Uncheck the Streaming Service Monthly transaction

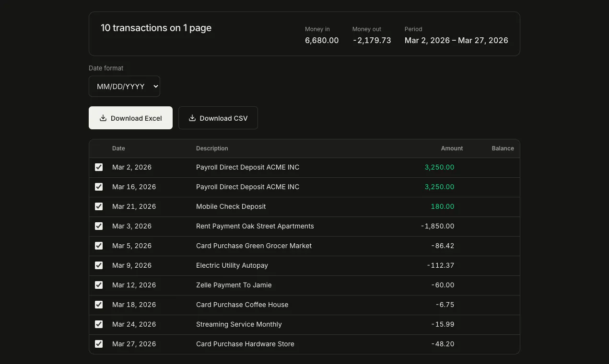pyautogui.click(x=99, y=324)
